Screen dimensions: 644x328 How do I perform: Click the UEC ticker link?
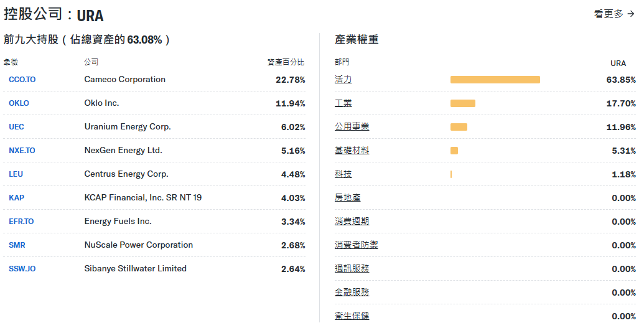[16, 127]
